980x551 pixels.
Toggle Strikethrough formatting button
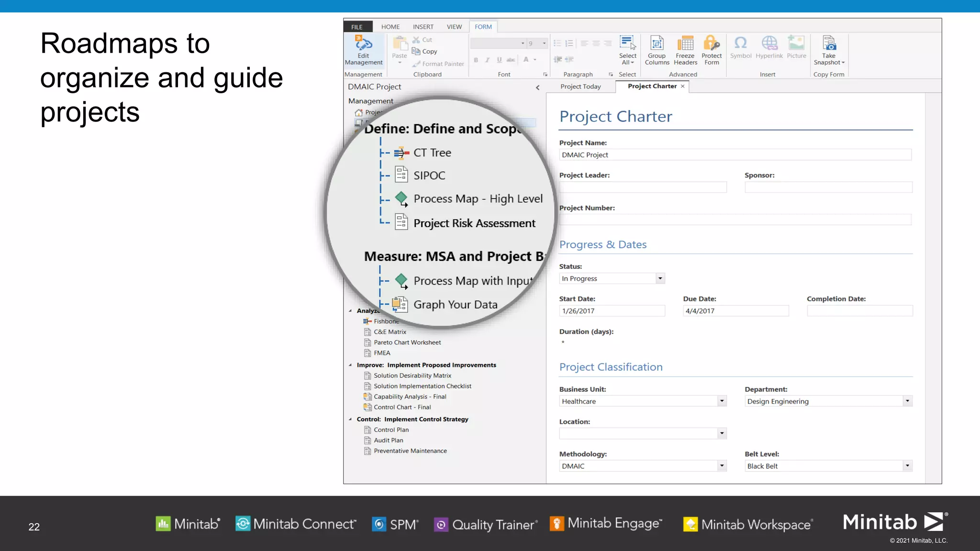coord(511,60)
